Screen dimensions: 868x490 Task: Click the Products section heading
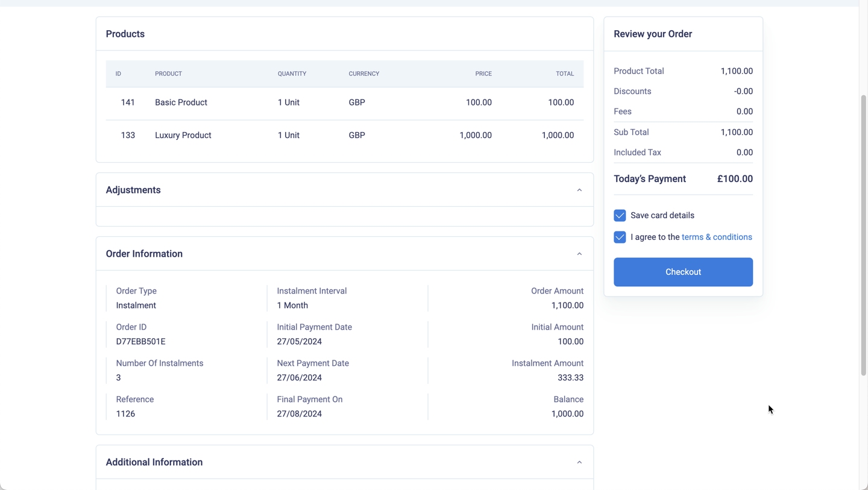[x=125, y=34]
